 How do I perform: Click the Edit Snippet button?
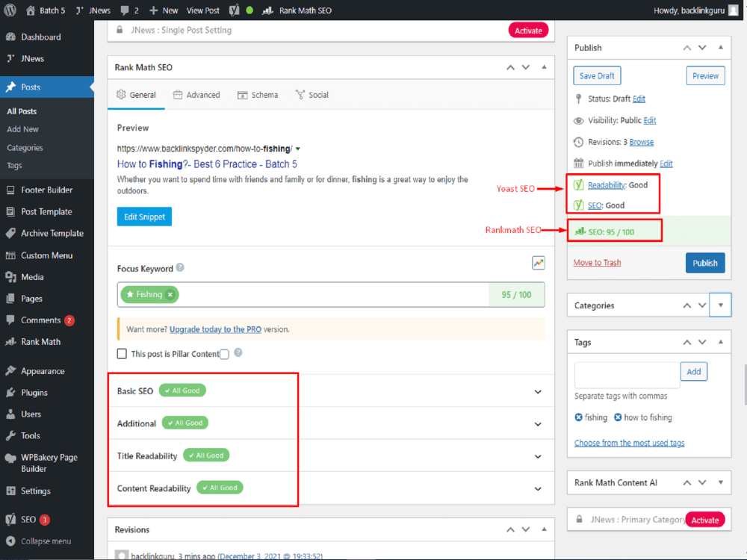(144, 217)
